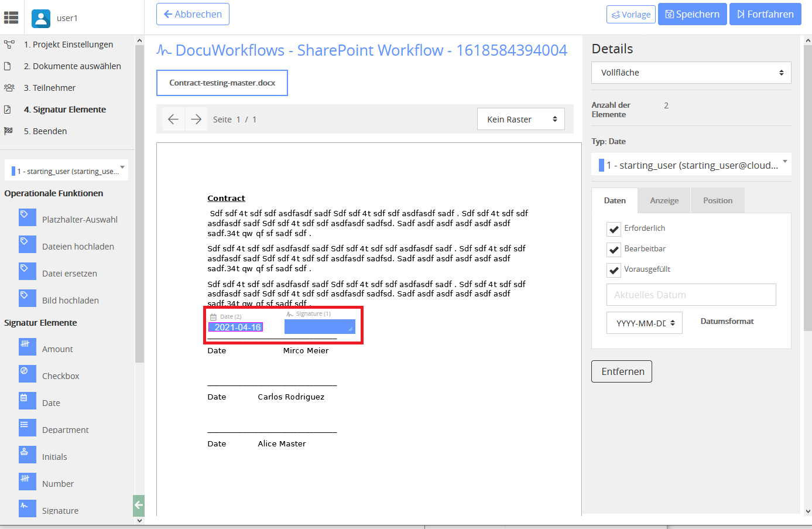This screenshot has height=529, width=812.
Task: Open the Kein Raster dropdown
Action: click(520, 118)
